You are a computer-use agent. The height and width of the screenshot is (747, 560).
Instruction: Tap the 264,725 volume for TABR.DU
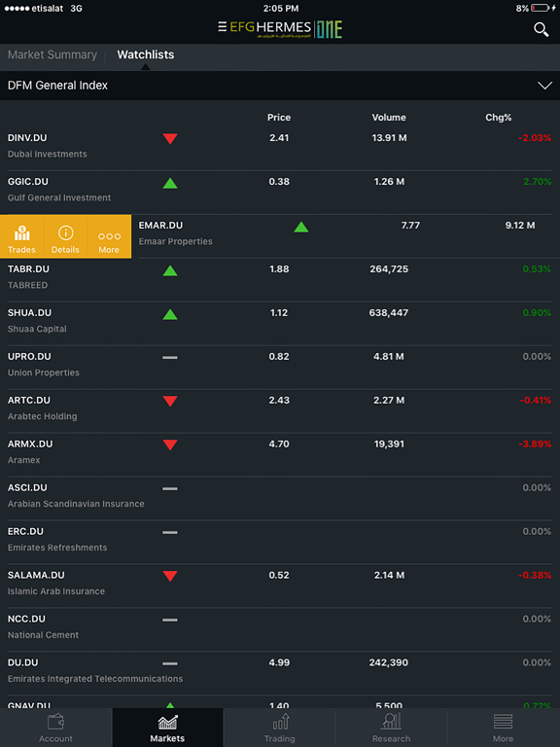coord(389,269)
